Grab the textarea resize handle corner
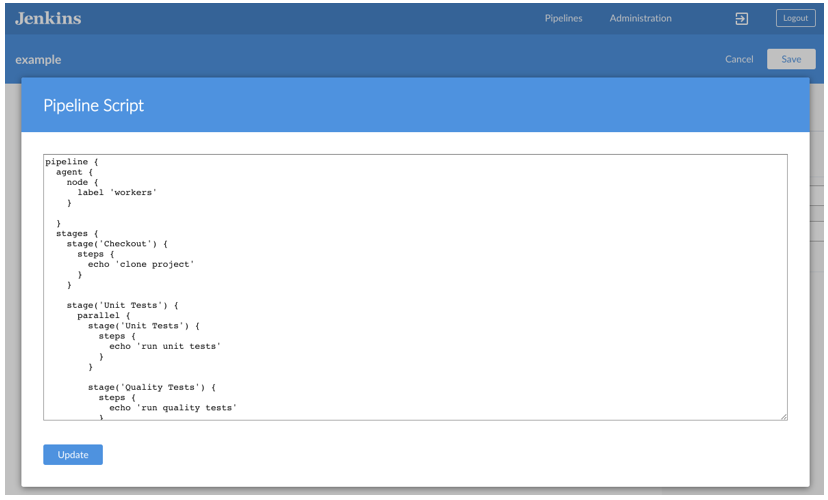This screenshot has height=500, width=828. [x=782, y=416]
